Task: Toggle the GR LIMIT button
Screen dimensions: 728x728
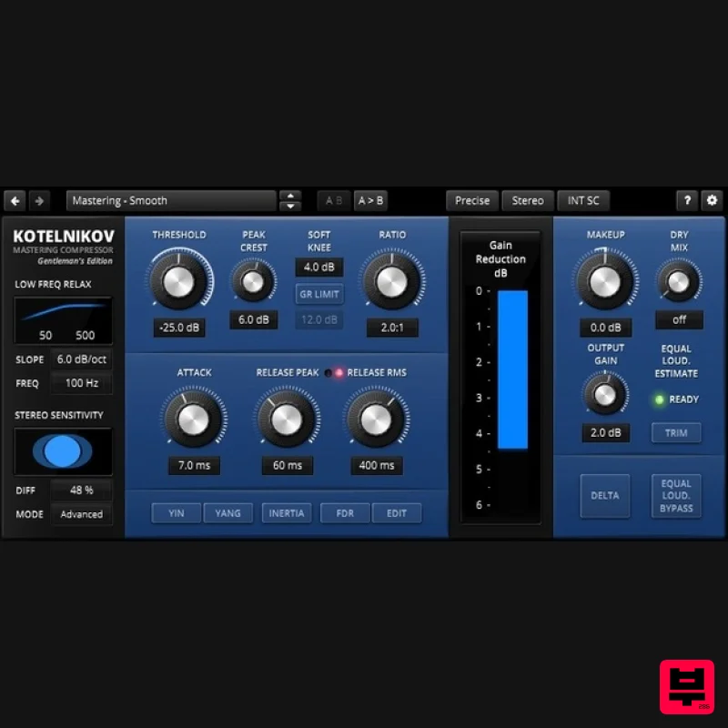Action: pyautogui.click(x=318, y=295)
